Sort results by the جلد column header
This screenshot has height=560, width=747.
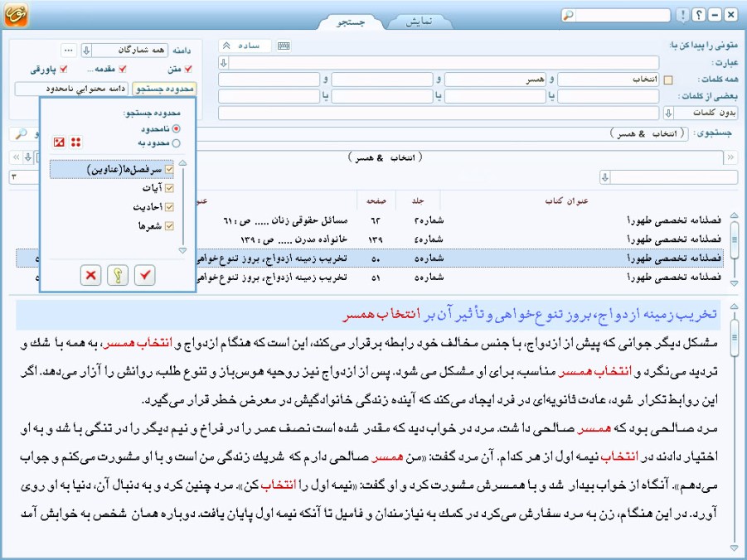coord(418,201)
